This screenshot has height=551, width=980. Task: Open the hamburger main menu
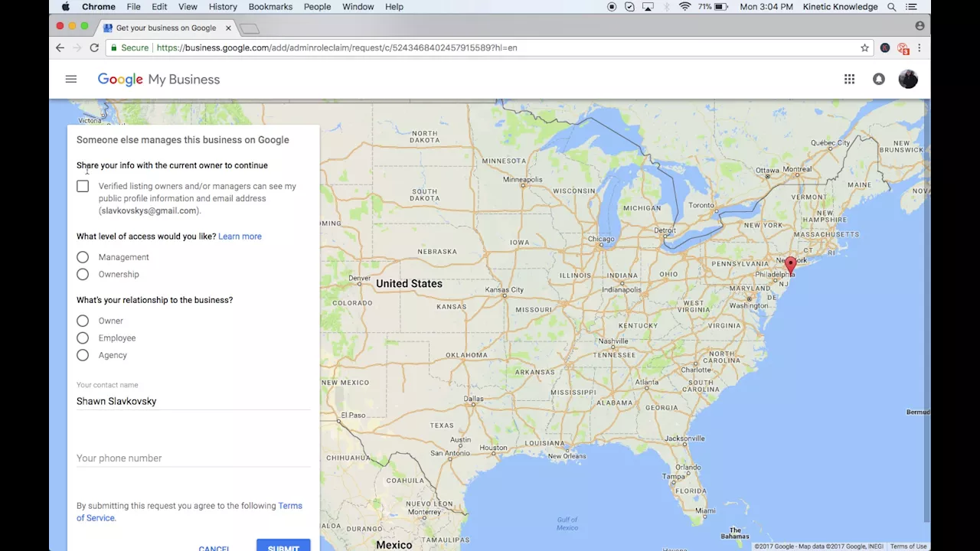tap(71, 79)
